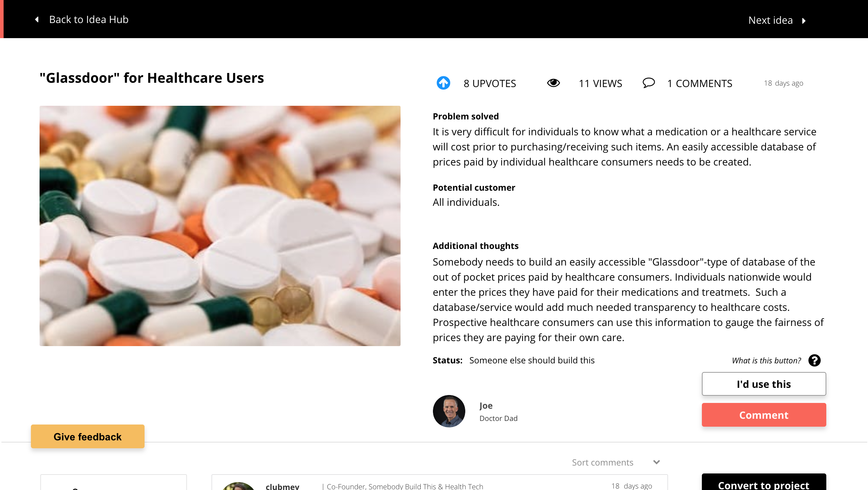
Task: Open Joe's author name link
Action: click(x=486, y=406)
